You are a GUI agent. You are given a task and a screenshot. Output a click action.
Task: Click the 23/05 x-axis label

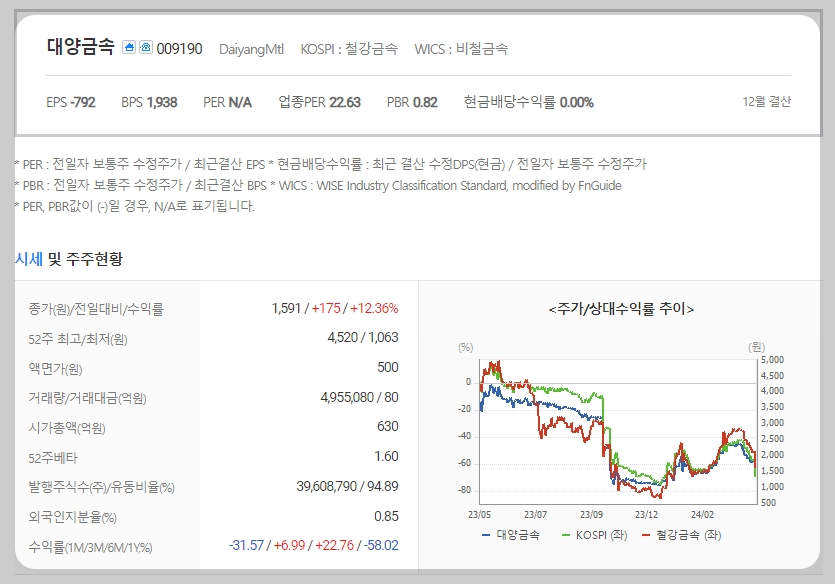479,515
